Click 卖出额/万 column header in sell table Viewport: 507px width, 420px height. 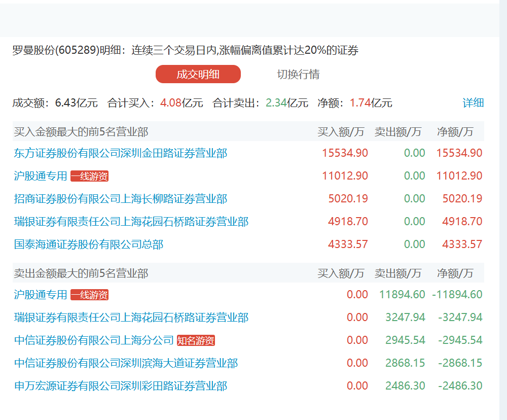click(x=398, y=274)
